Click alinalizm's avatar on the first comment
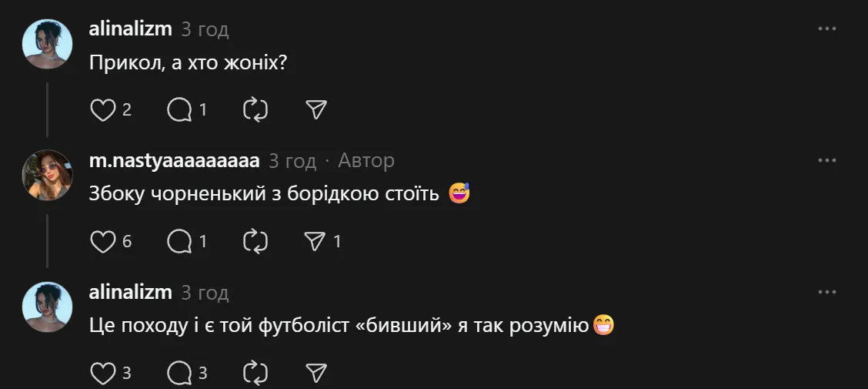This screenshot has height=389, width=868. point(47,44)
